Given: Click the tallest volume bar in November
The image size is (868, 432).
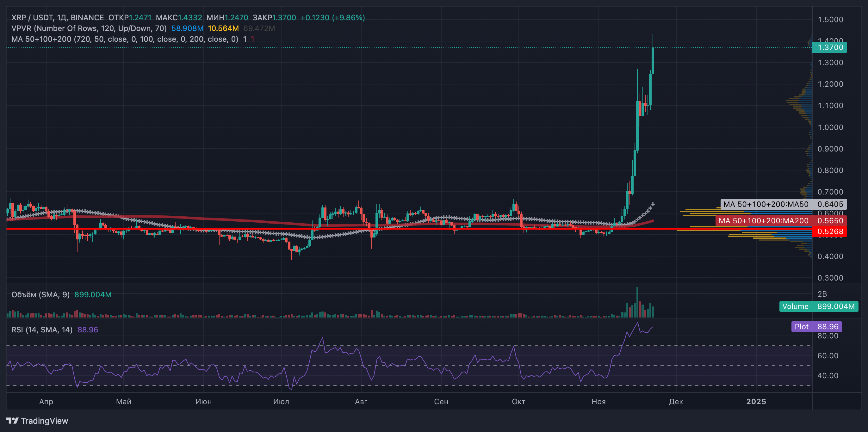Looking at the screenshot, I should click(637, 302).
